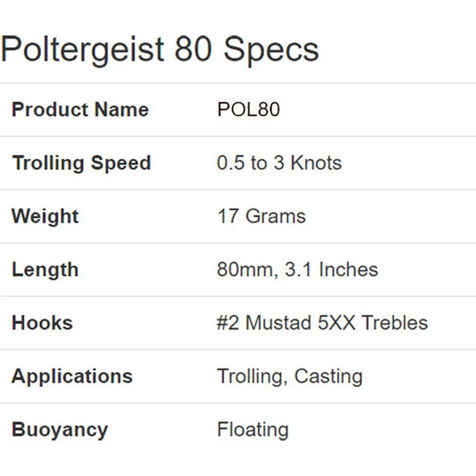Select the Trolling Speed row label

pos(81,163)
